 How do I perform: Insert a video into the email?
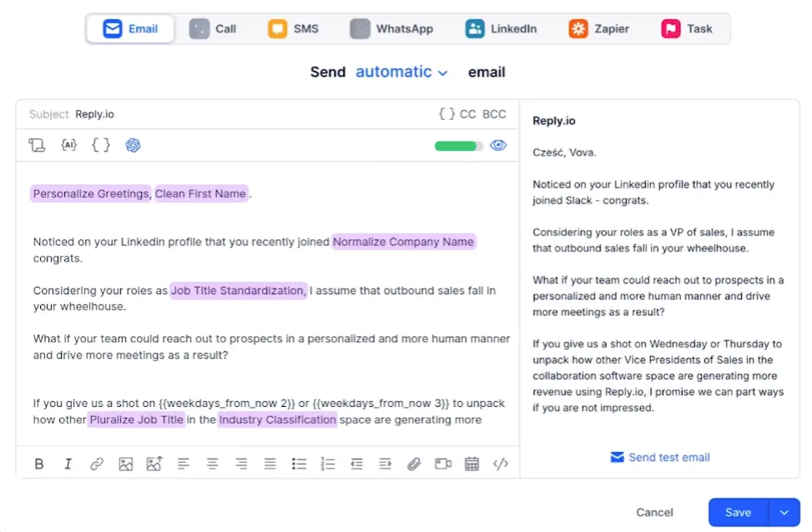click(443, 464)
